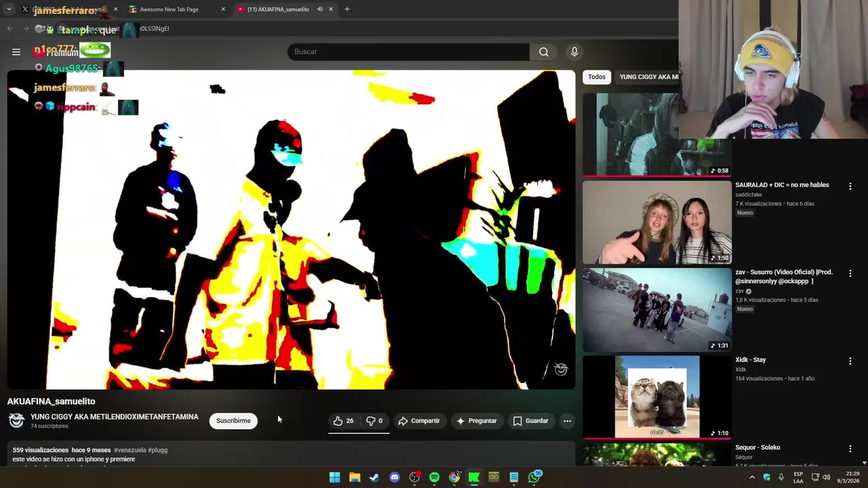Screen dimensions: 868x488
Task: Click the video player to pause
Action: 291,230
